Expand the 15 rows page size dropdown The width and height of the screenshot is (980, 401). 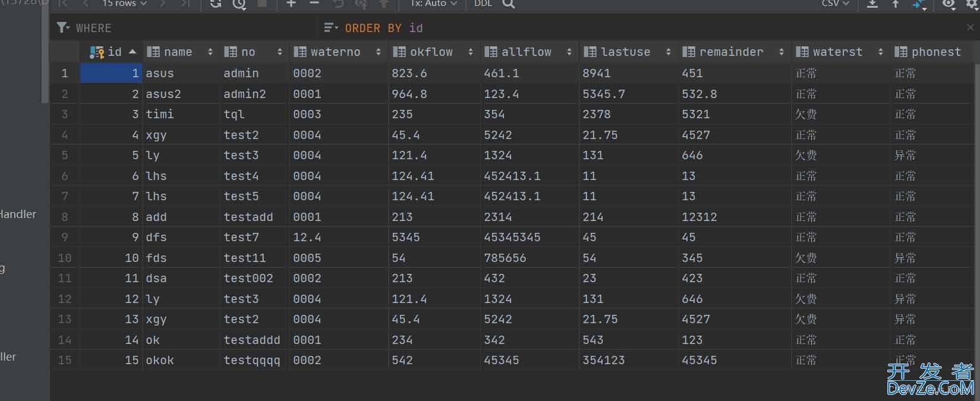[124, 4]
